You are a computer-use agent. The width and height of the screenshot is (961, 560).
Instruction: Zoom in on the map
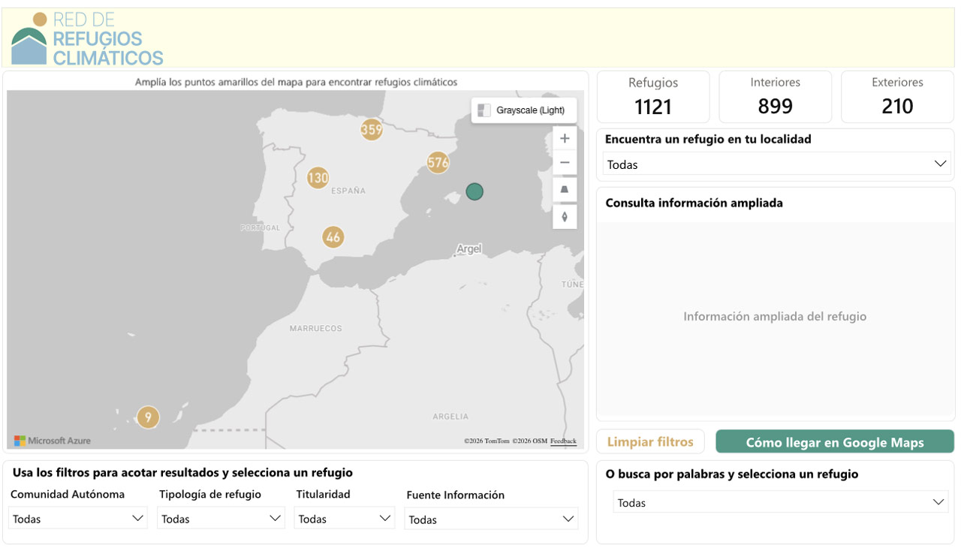pyautogui.click(x=565, y=138)
